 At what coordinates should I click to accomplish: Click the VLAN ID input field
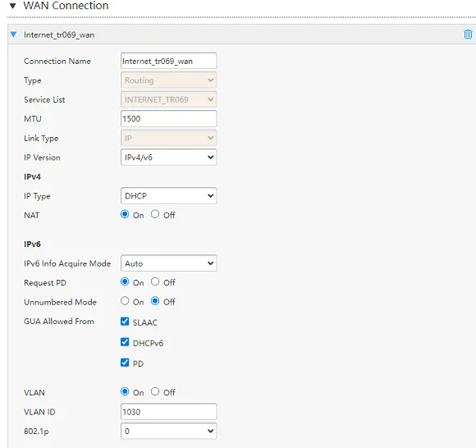[169, 412]
